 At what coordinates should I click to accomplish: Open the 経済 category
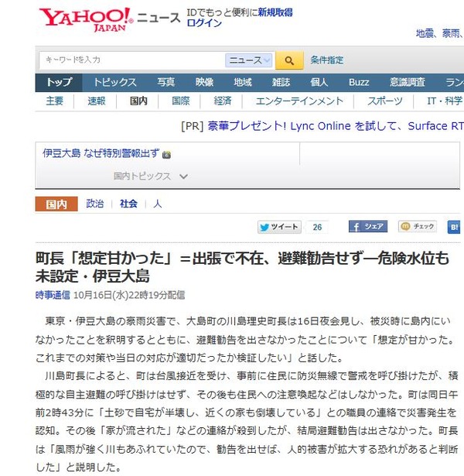click(x=222, y=101)
